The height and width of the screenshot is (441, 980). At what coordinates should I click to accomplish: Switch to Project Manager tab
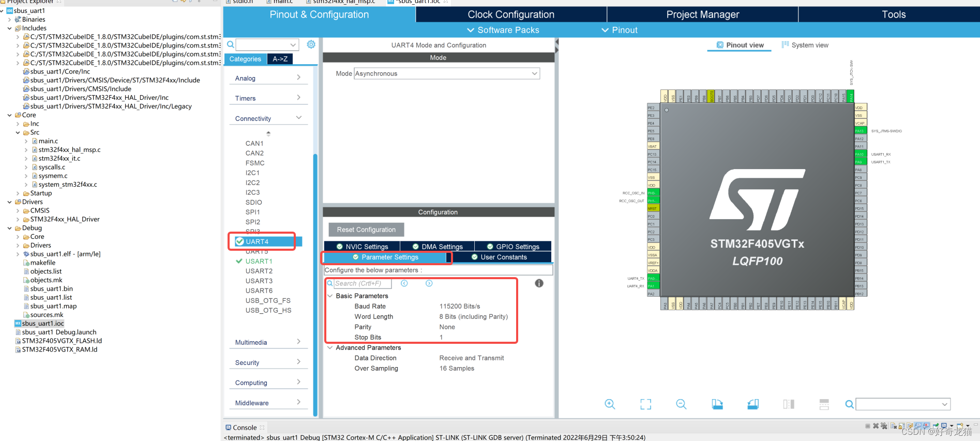coord(703,14)
